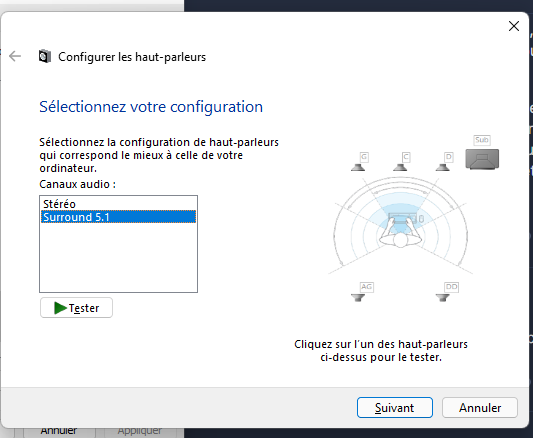
Task: Continue with the Suivant button
Action: (395, 407)
